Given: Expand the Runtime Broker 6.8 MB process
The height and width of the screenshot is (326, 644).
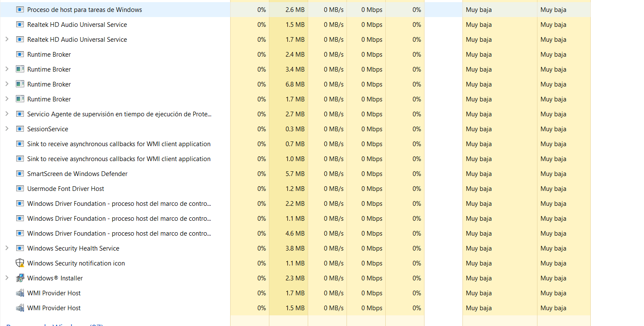Looking at the screenshot, I should (6, 84).
